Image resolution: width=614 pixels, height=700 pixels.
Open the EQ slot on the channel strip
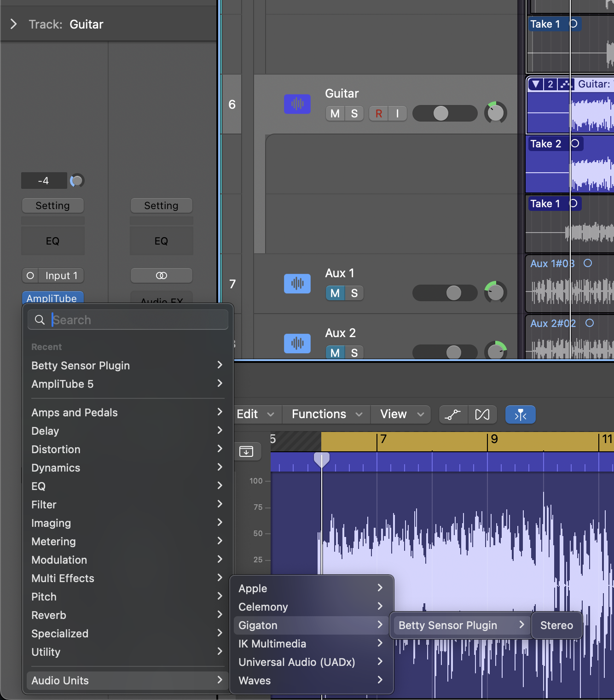point(52,240)
